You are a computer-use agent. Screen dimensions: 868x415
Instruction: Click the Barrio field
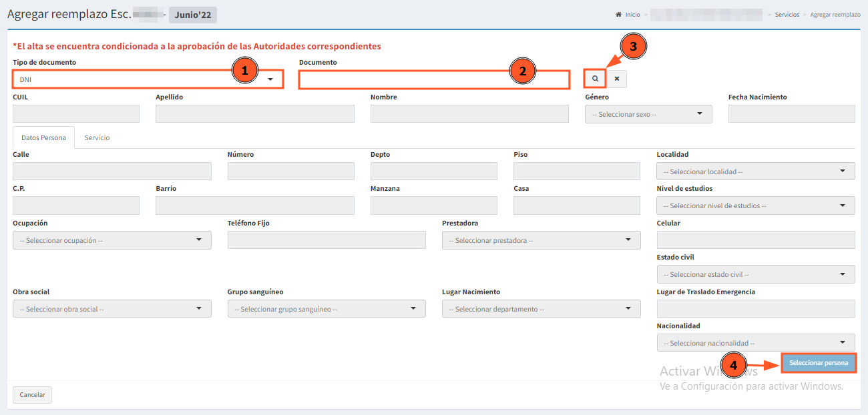[255, 205]
